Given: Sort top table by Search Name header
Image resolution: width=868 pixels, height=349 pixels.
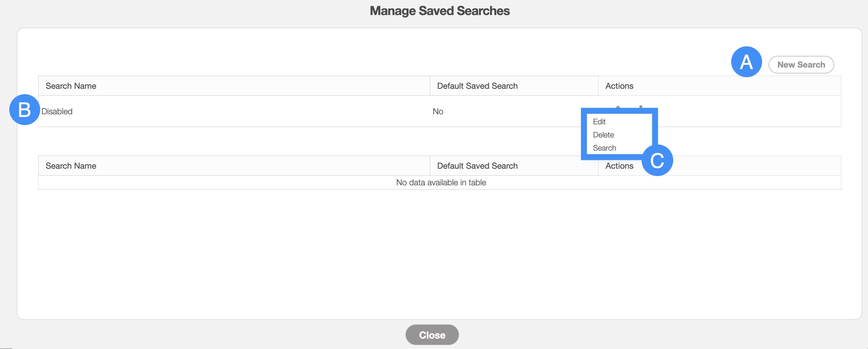Looking at the screenshot, I should [71, 86].
